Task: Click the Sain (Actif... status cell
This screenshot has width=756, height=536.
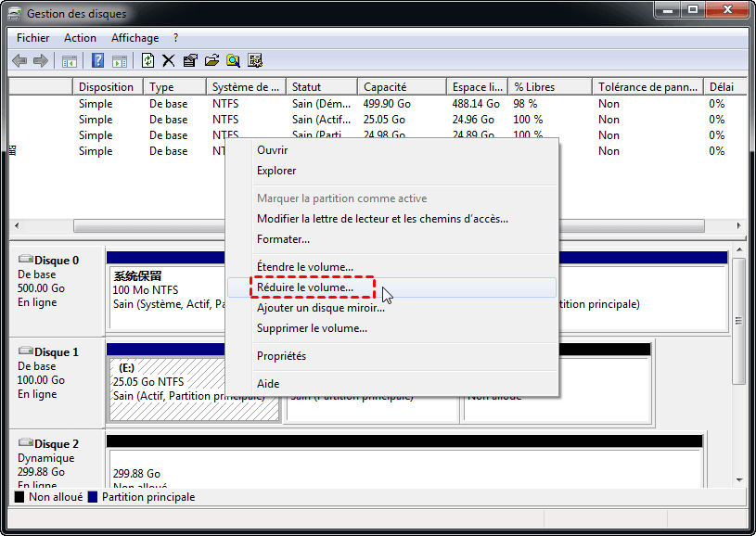Action: click(x=321, y=120)
